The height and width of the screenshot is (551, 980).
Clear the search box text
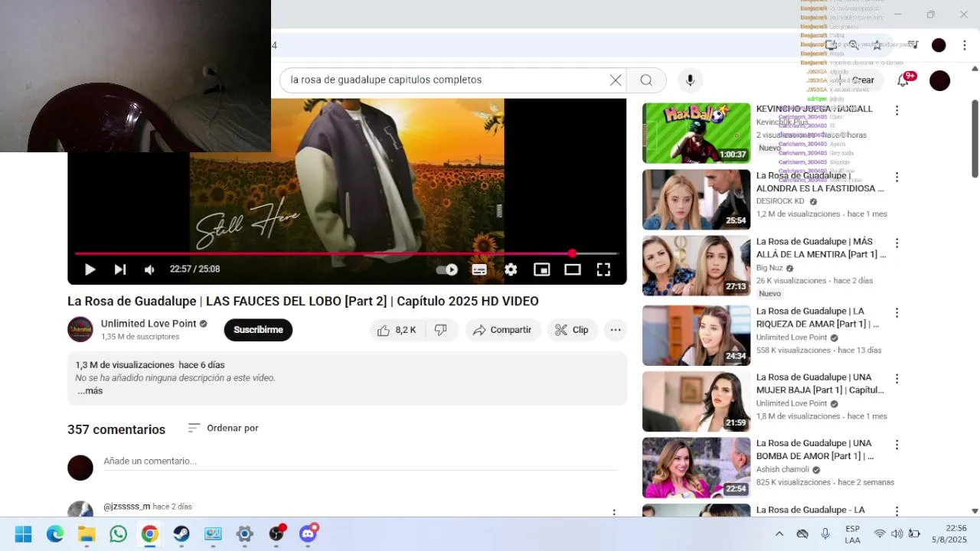[x=616, y=80]
